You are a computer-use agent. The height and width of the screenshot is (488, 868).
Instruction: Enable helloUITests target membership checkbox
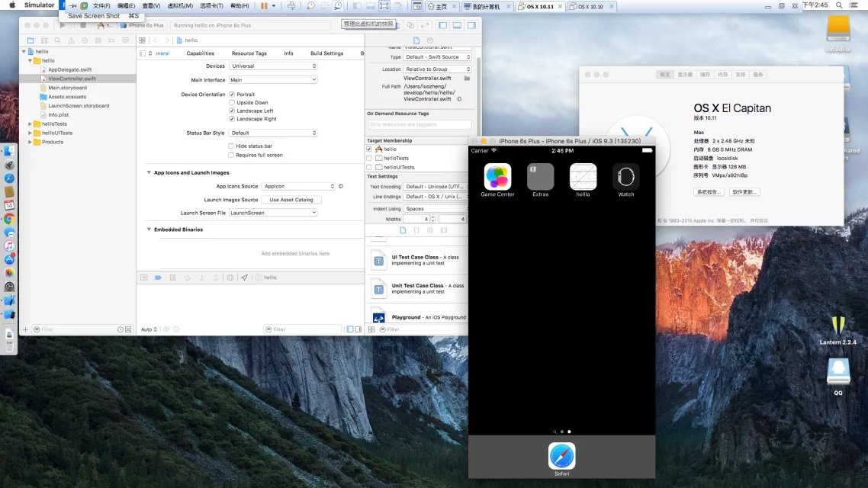click(x=369, y=167)
